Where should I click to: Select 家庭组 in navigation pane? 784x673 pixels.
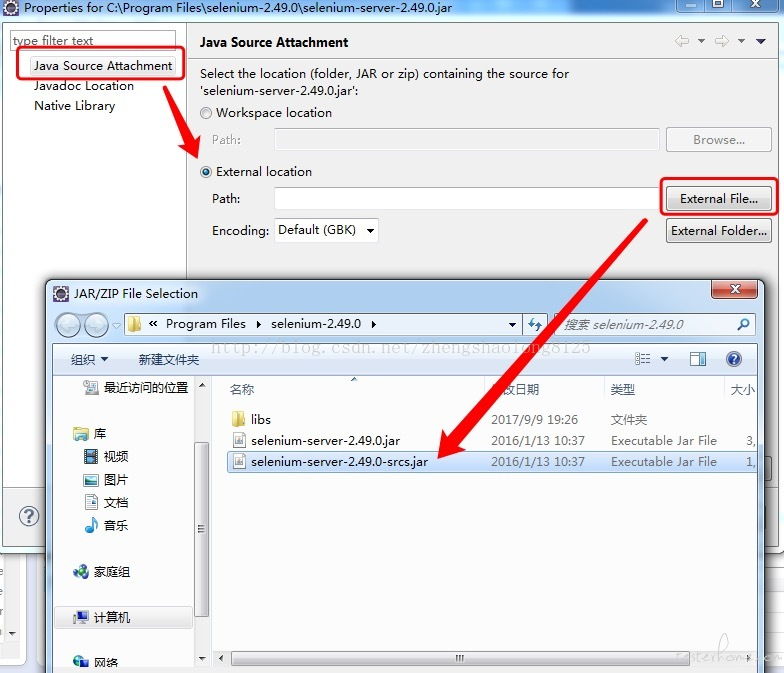point(102,572)
